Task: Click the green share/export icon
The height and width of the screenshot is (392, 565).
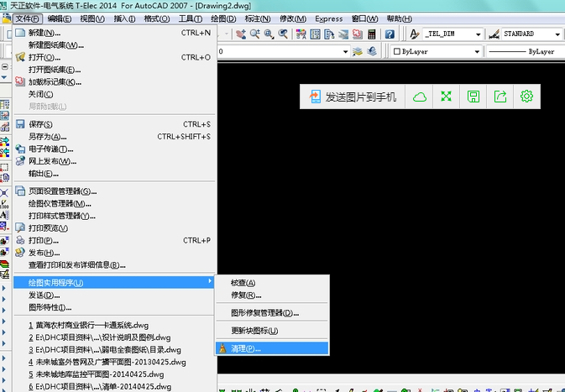Action: click(500, 97)
